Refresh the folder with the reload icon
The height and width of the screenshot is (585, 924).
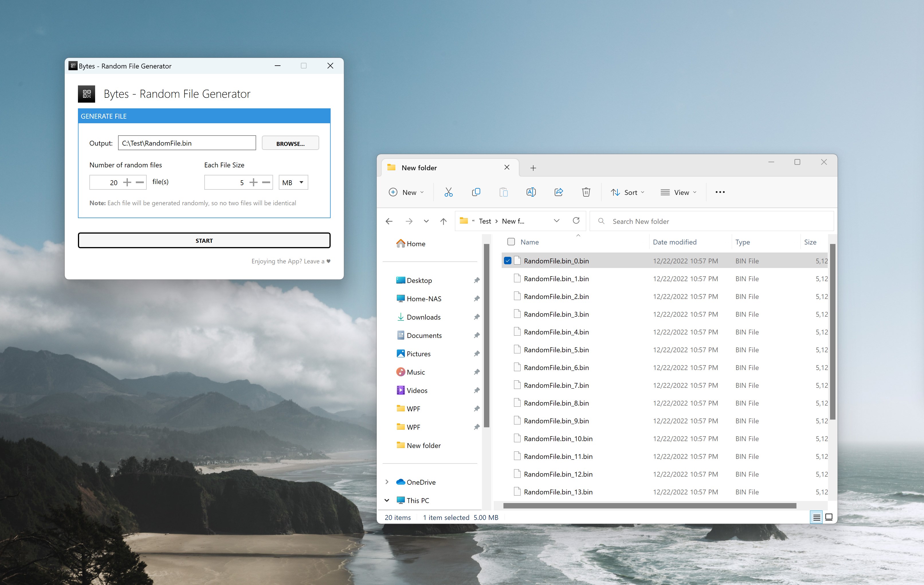click(576, 221)
